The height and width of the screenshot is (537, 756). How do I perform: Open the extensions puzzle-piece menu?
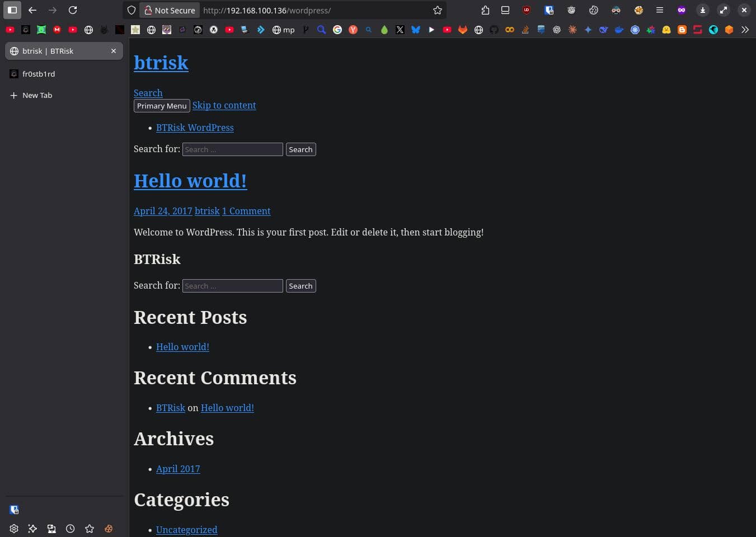point(485,10)
